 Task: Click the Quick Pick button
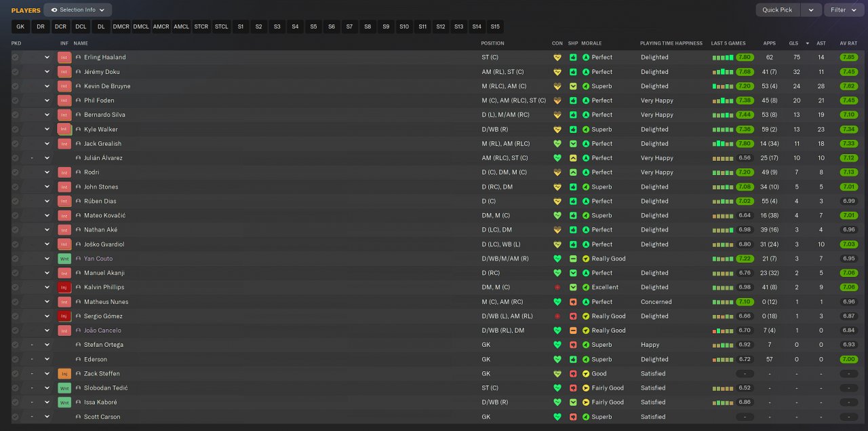click(777, 10)
